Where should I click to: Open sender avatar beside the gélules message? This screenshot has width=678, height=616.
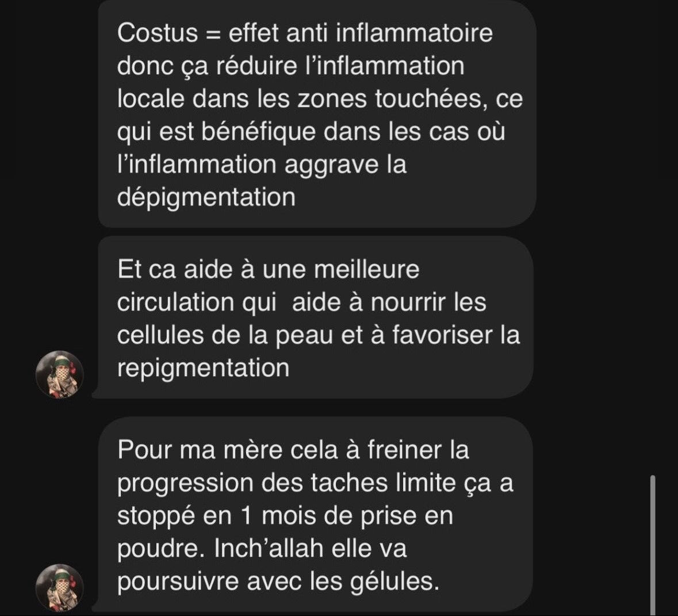click(x=59, y=588)
